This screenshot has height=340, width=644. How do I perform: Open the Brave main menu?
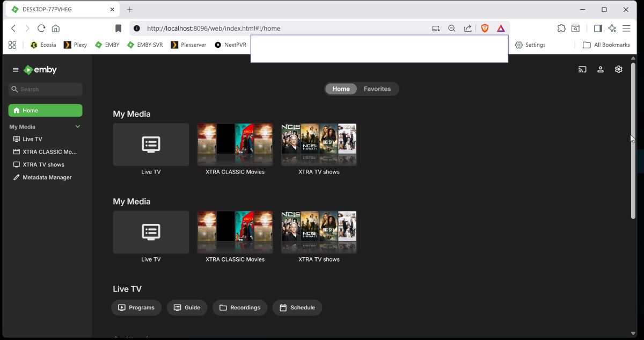coord(626,28)
